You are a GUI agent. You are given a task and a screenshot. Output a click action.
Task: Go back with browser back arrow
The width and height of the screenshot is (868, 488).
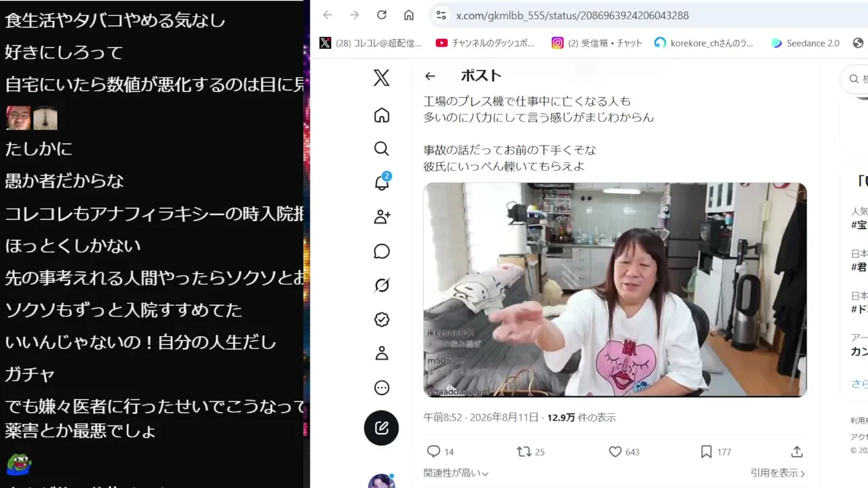coord(328,15)
